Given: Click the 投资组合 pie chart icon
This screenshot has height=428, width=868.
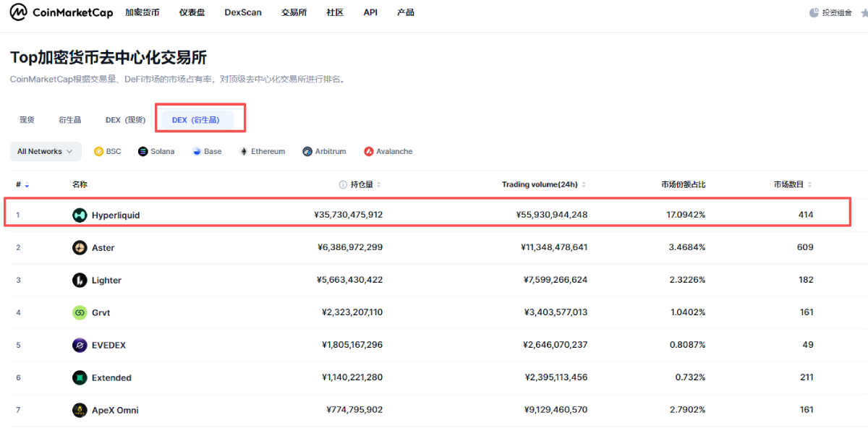Looking at the screenshot, I should click(814, 12).
